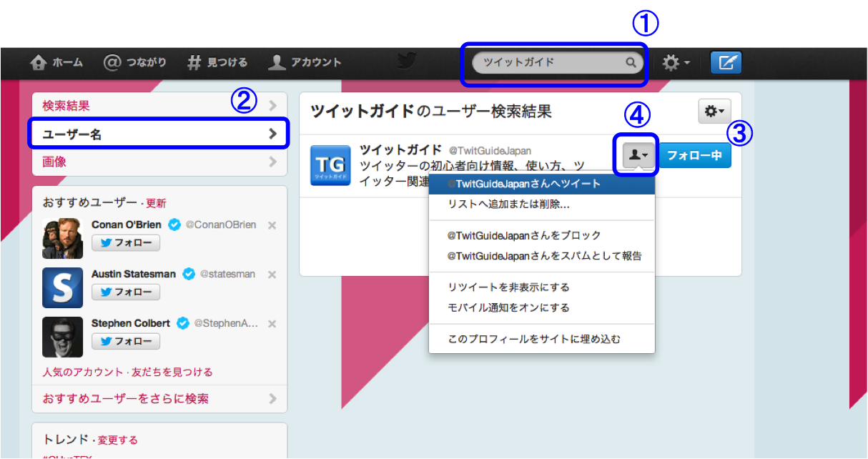Open the top bar gear settings menu

(675, 63)
